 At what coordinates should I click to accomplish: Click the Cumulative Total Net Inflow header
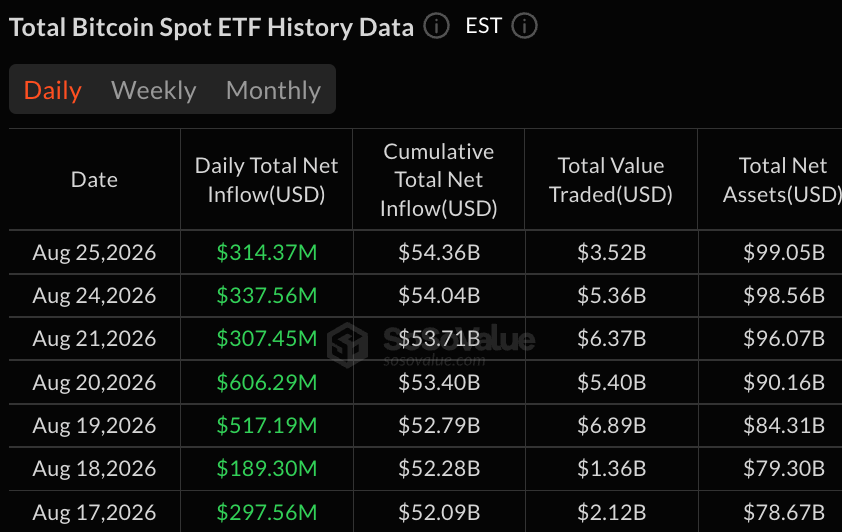click(x=439, y=180)
